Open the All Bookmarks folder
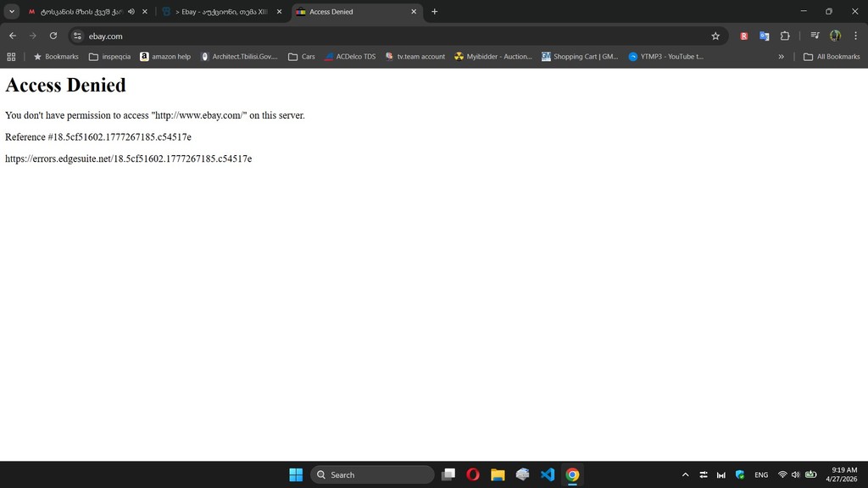Image resolution: width=868 pixels, height=488 pixels. tap(832, 57)
